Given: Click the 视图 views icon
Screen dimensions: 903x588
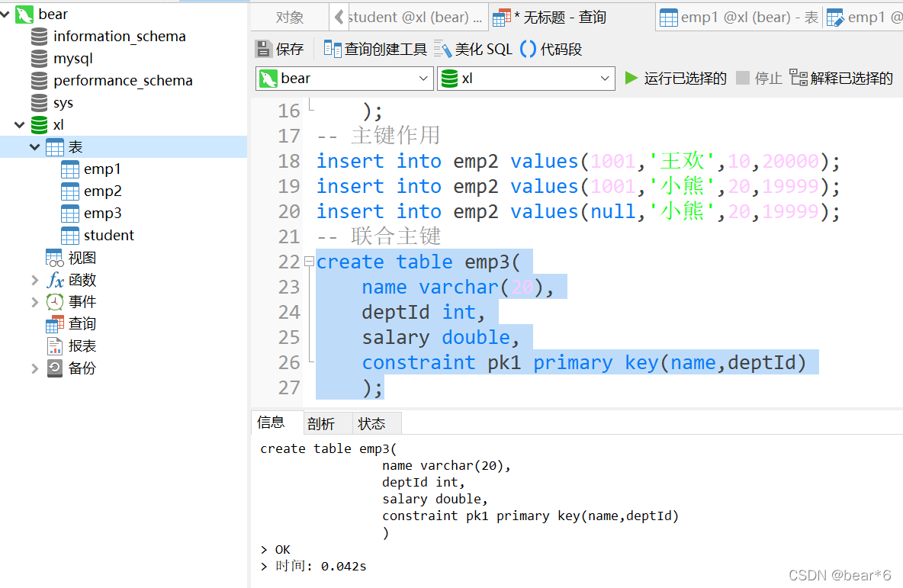Looking at the screenshot, I should tap(55, 258).
